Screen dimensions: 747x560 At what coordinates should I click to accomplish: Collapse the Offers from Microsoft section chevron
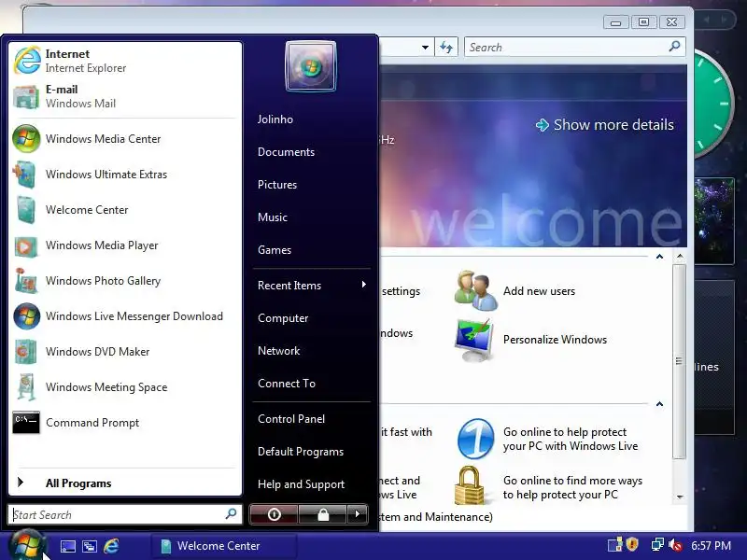point(660,404)
